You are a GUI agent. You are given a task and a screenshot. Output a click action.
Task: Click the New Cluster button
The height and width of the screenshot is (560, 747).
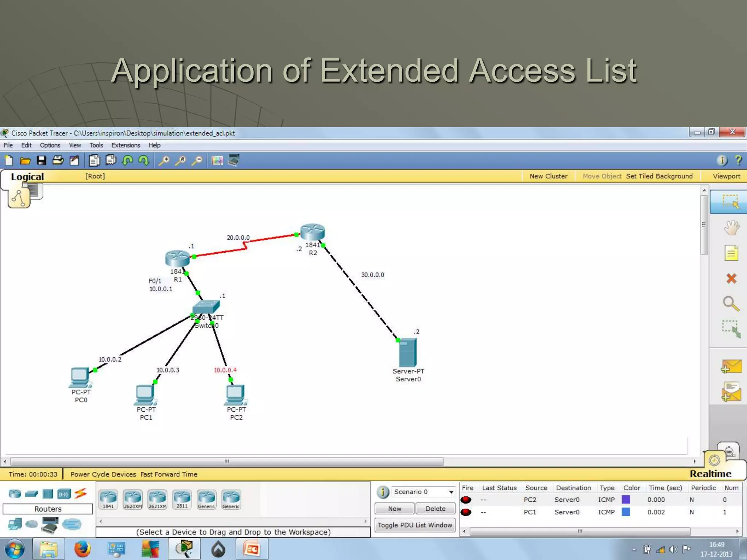pyautogui.click(x=548, y=176)
